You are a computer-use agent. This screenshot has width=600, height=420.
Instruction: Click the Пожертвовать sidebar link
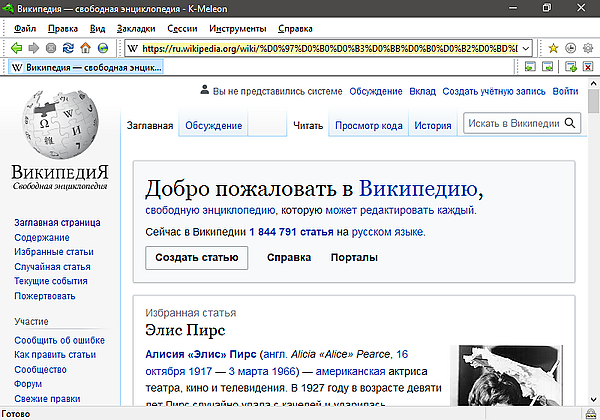(x=45, y=296)
